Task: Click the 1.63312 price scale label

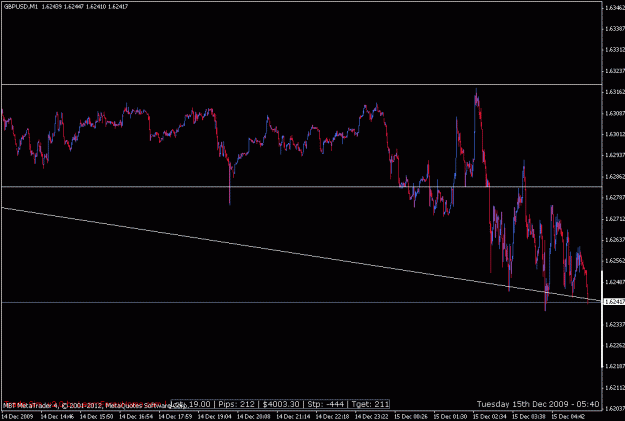Action: click(615, 50)
